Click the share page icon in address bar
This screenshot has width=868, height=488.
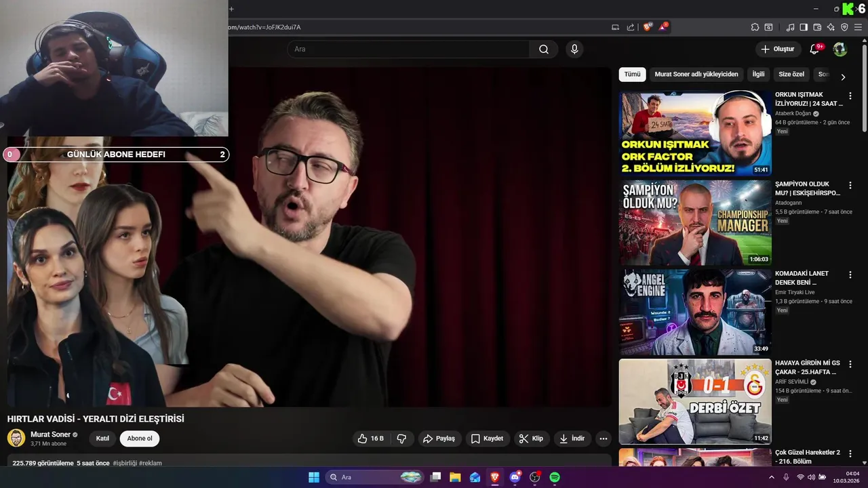[x=631, y=27]
